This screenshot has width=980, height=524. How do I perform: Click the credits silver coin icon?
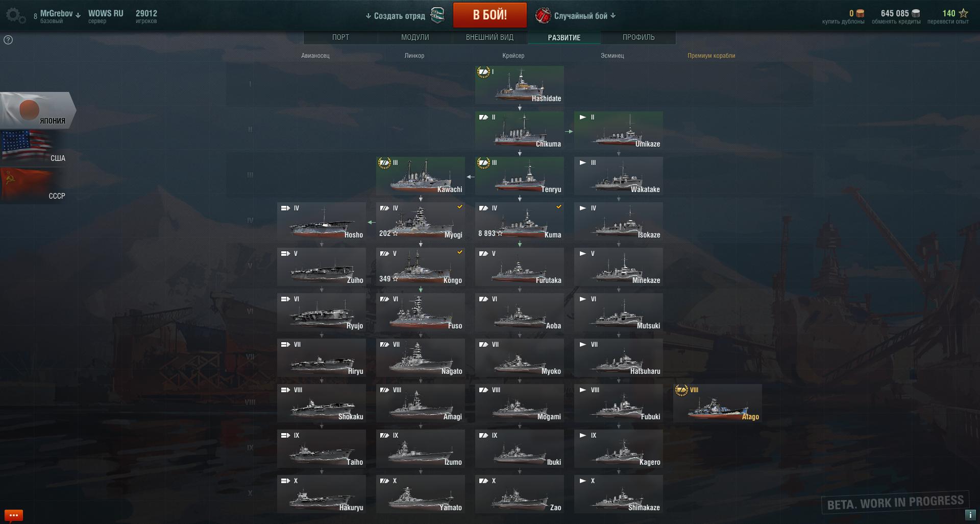pos(916,13)
